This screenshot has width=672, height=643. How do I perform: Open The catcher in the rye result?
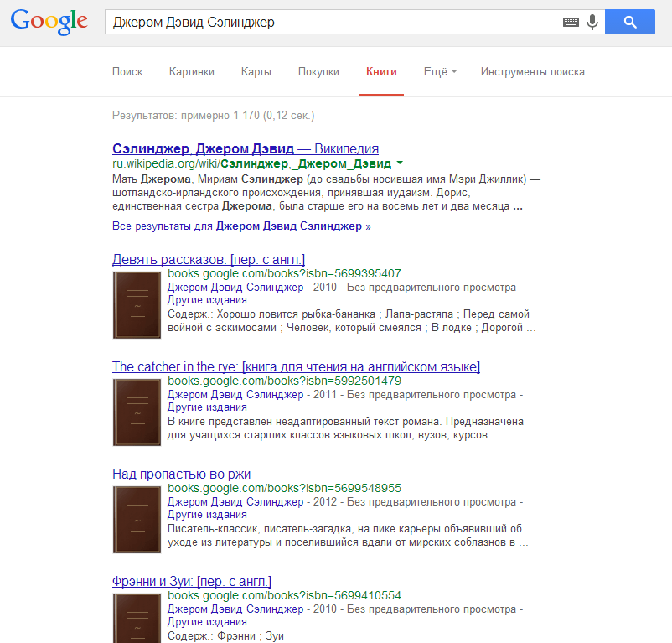[296, 367]
